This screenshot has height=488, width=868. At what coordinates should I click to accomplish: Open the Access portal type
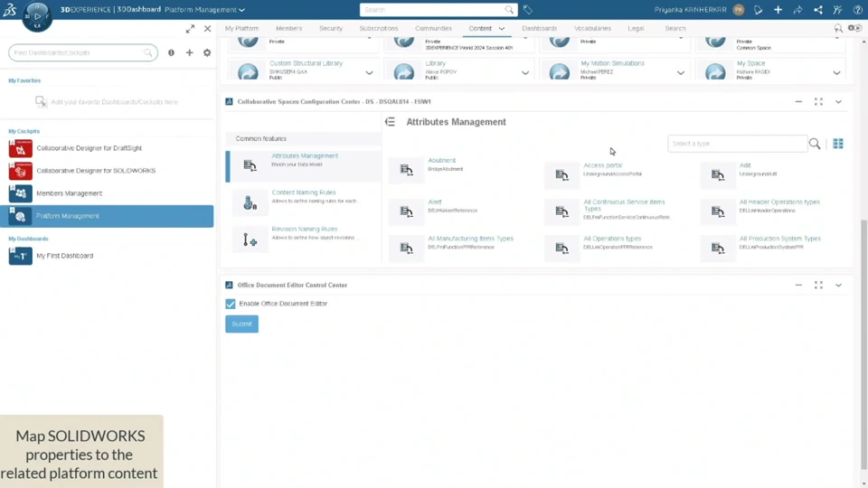(x=602, y=165)
